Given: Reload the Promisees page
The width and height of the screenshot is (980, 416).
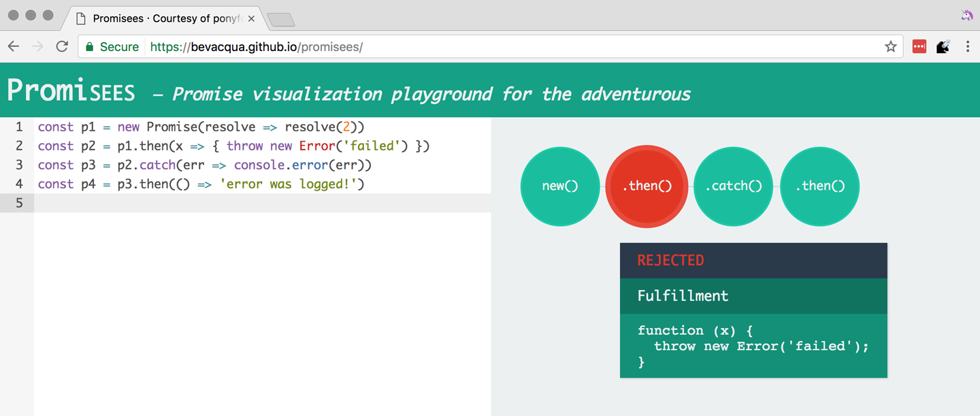Looking at the screenshot, I should [62, 46].
